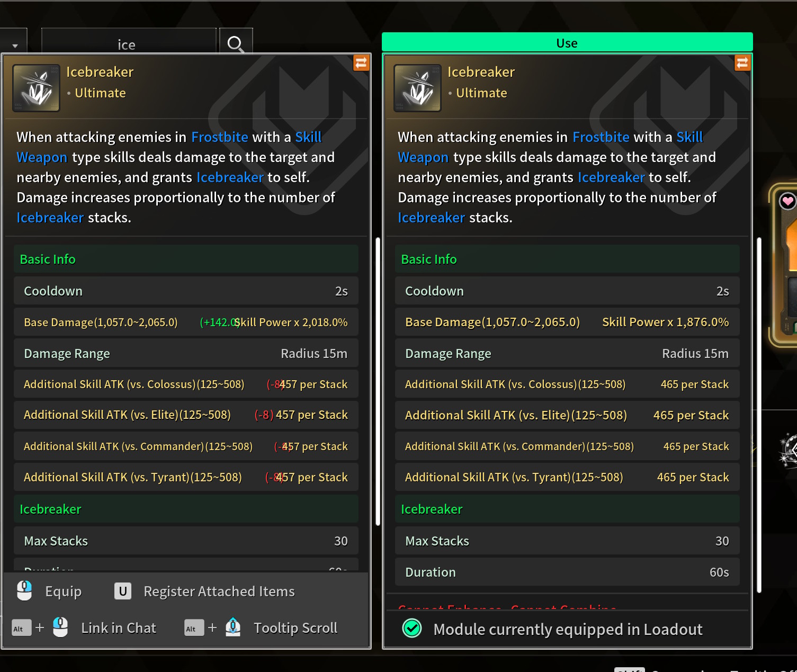This screenshot has height=672, width=797.
Task: Click the orange swap icon on left tooltip
Action: pos(361,63)
